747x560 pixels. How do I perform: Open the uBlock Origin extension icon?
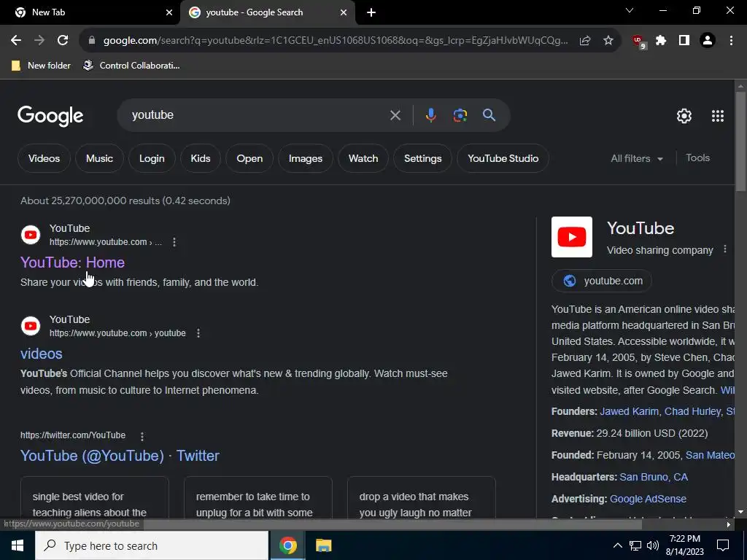(x=639, y=42)
